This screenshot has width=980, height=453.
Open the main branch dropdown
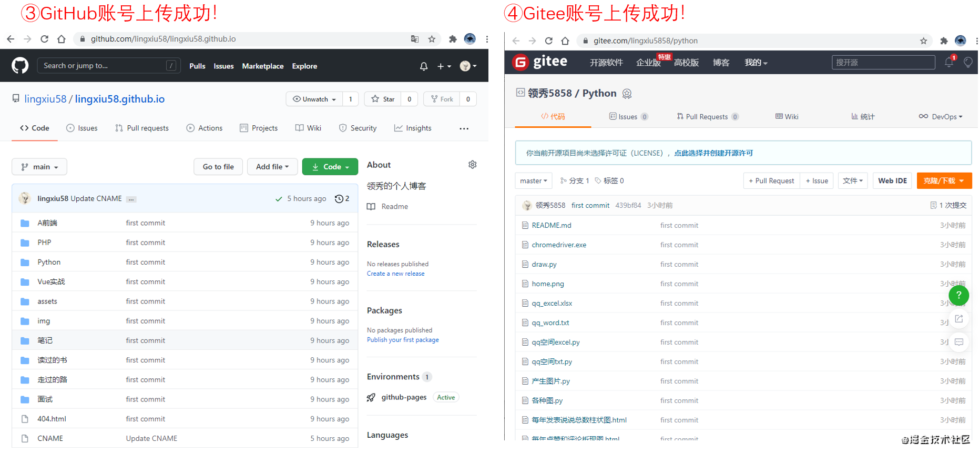(39, 167)
